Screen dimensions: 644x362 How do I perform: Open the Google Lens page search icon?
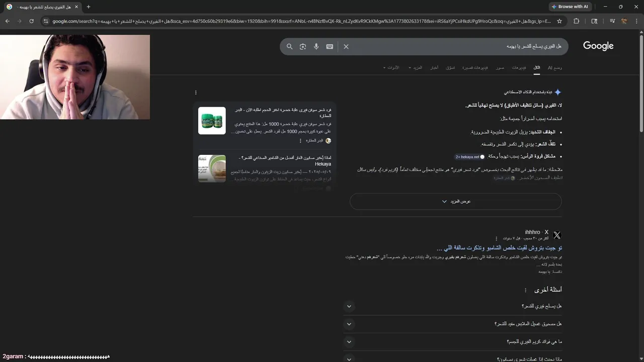[594, 21]
